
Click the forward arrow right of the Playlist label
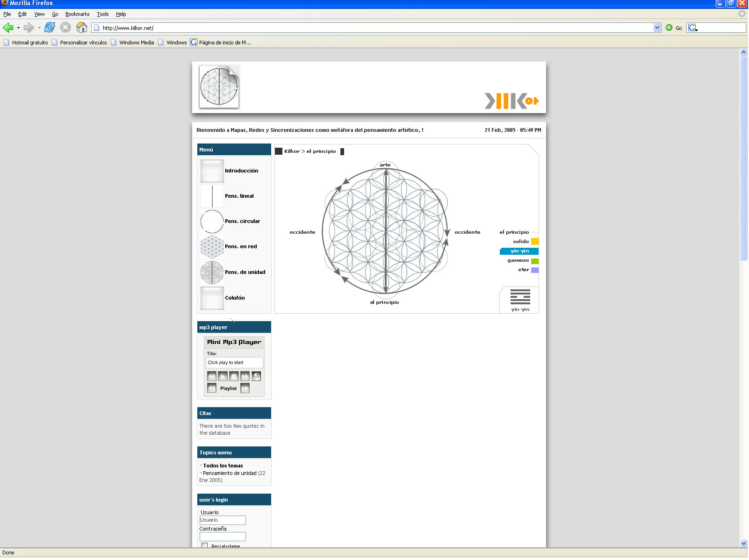point(245,389)
